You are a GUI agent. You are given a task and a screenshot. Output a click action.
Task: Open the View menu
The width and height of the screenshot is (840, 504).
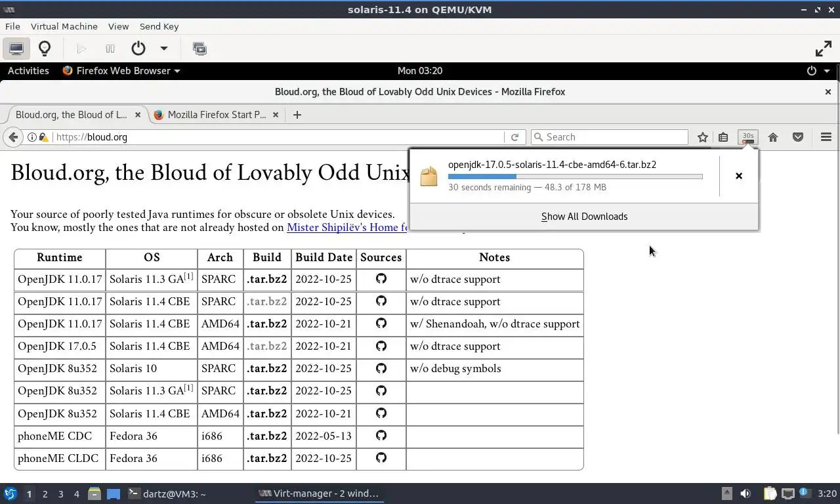tap(118, 26)
